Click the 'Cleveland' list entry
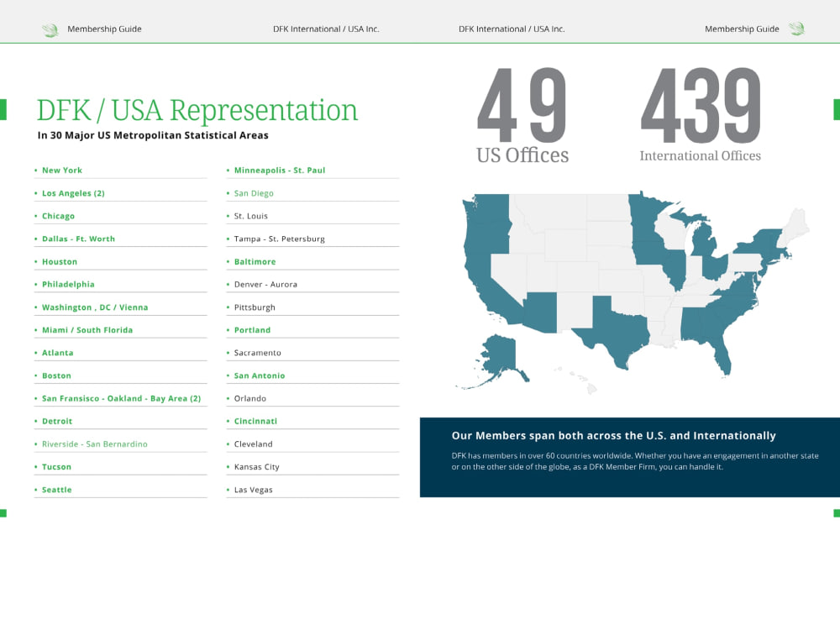840x630 pixels. [x=253, y=444]
